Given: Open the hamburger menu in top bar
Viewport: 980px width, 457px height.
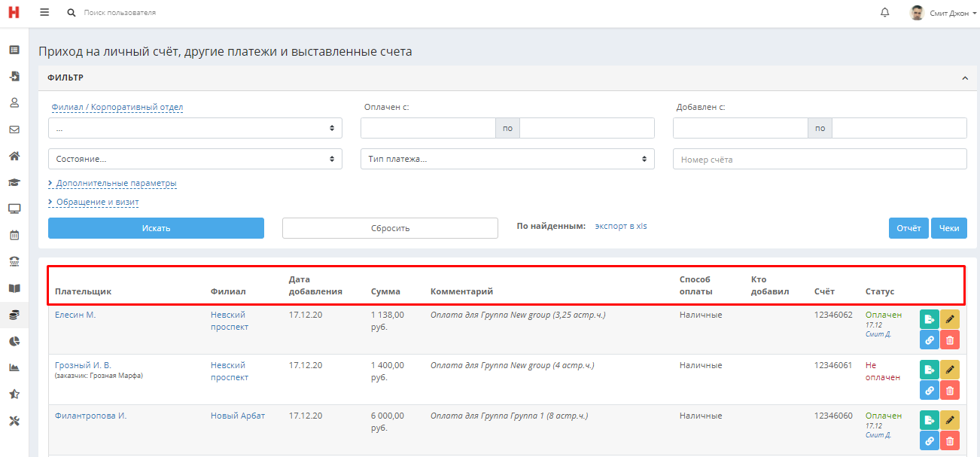Looking at the screenshot, I should click(44, 13).
